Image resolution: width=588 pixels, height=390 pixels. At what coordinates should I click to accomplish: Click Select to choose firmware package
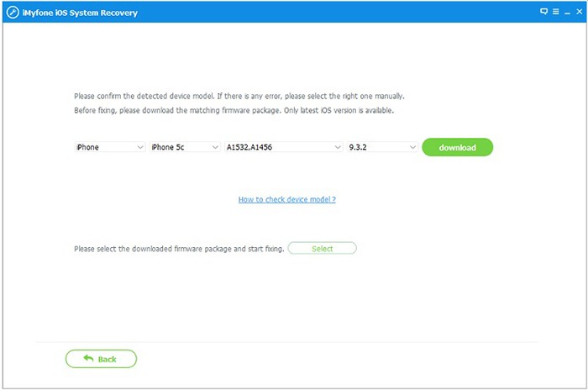[x=322, y=249]
